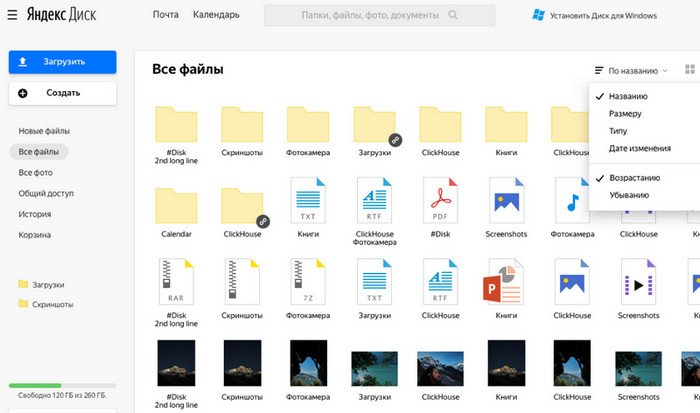
Task: Click the Все файлы page heading
Action: point(188,69)
